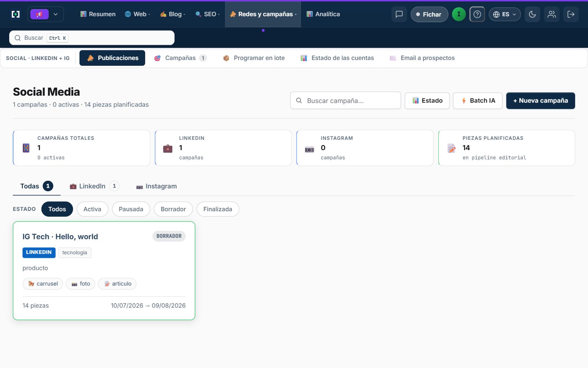588x368 pixels.
Task: Expand the Web menu dropdown
Action: point(137,14)
